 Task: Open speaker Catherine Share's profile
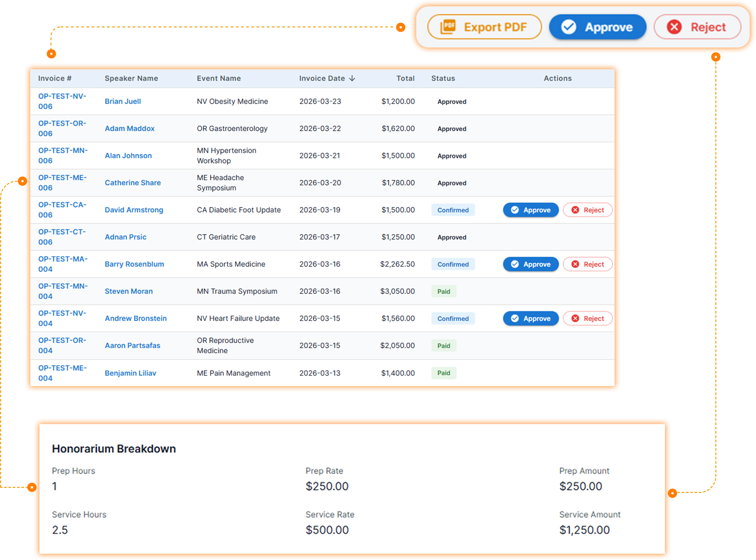click(133, 183)
